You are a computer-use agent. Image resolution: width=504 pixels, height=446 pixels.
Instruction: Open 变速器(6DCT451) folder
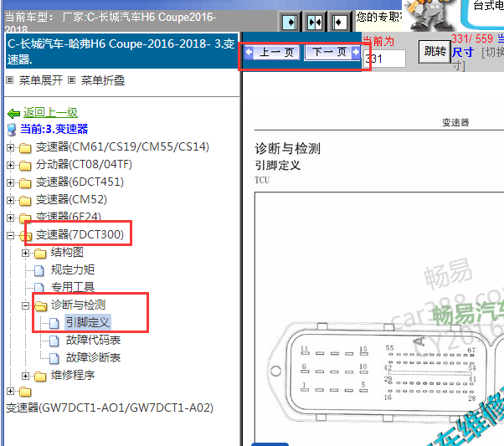[x=80, y=182]
